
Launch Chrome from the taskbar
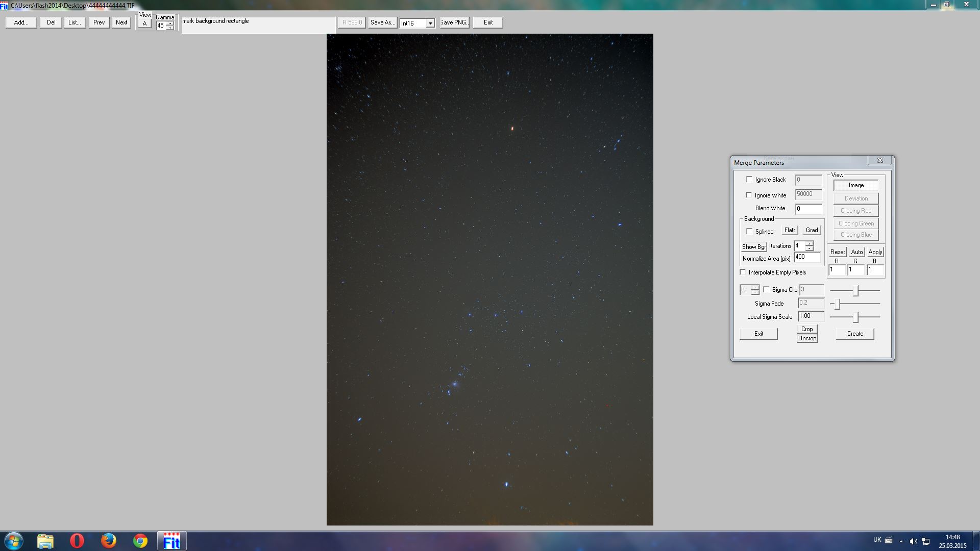(x=140, y=541)
